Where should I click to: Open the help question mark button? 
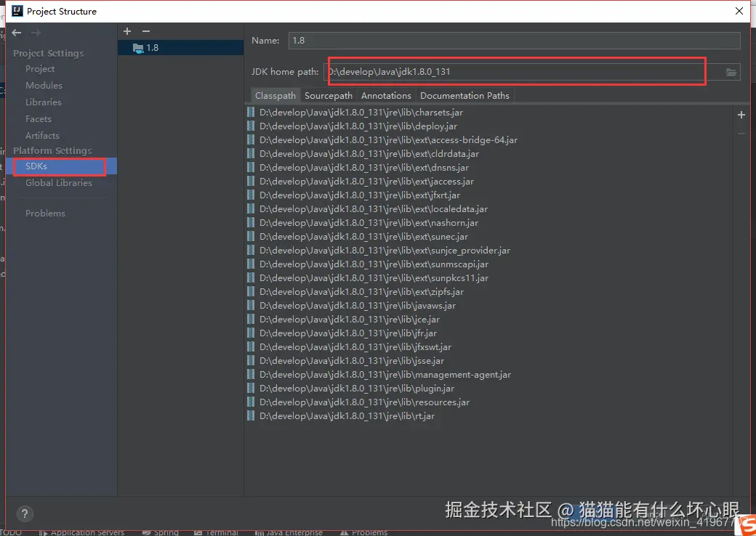point(25,513)
